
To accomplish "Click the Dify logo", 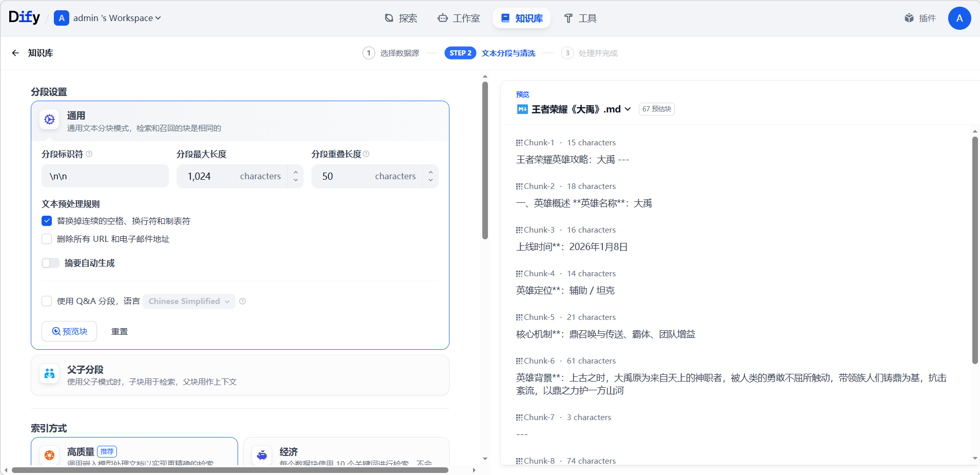I will pyautogui.click(x=24, y=17).
